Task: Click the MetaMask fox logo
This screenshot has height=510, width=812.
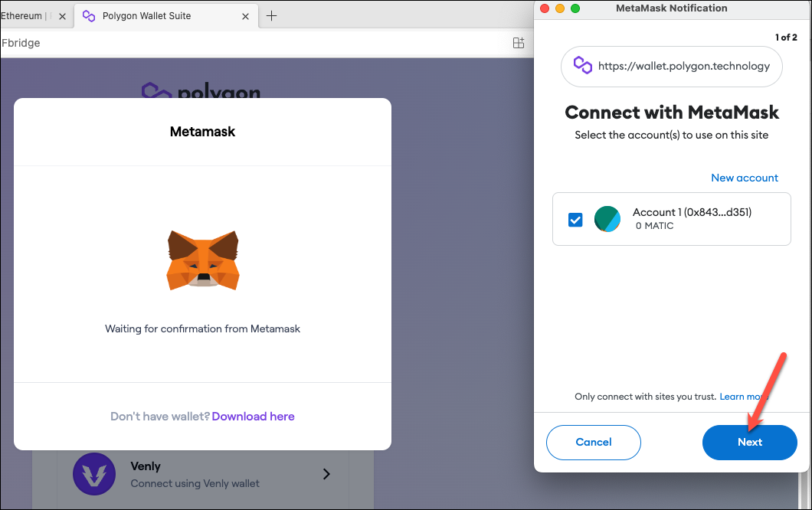Action: [x=203, y=260]
